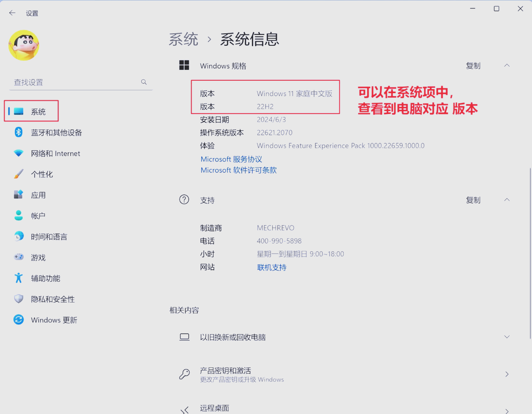
Task: Click the value Windows 11 家庭中文版
Action: click(x=294, y=94)
